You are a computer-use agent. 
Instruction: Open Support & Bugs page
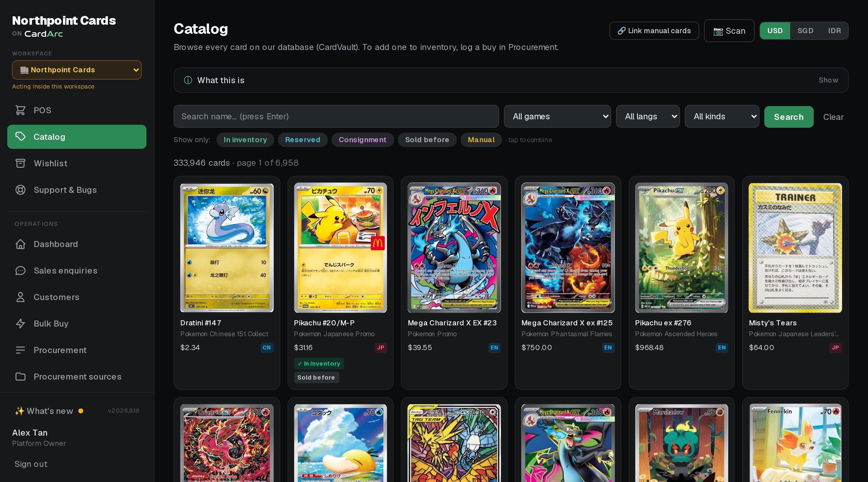point(77,189)
